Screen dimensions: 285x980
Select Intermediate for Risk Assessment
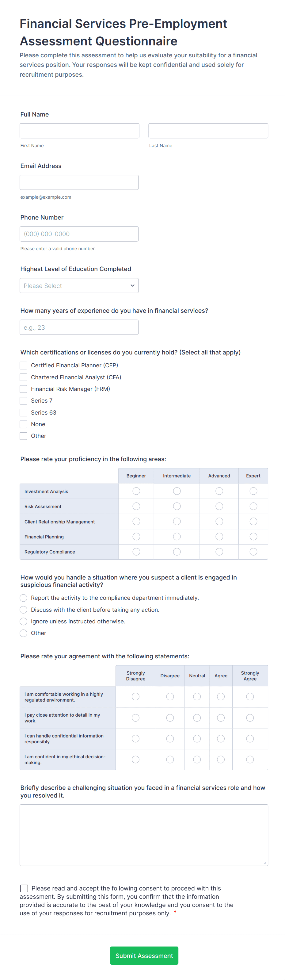click(176, 506)
